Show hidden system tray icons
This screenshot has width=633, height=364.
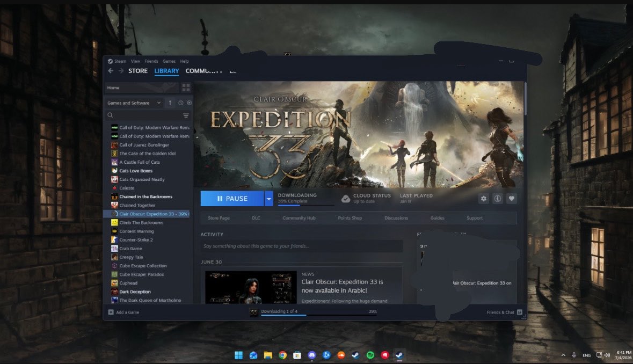coord(563,355)
